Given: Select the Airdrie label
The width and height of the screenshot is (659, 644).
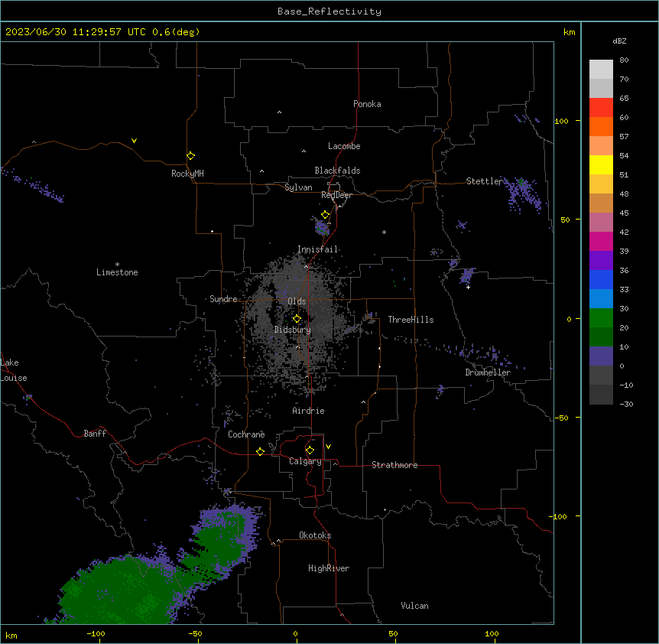Looking at the screenshot, I should [308, 411].
